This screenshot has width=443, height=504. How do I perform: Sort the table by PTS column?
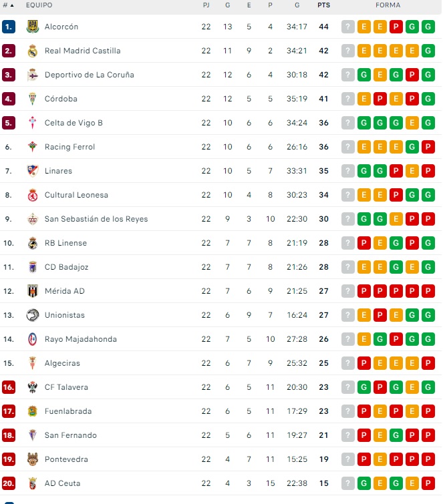coord(323,5)
